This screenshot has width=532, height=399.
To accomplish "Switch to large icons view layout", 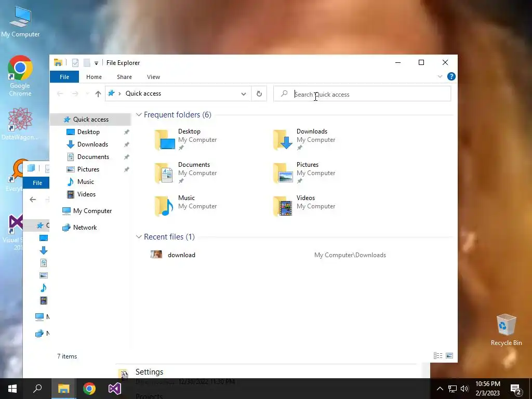I will pyautogui.click(x=449, y=355).
